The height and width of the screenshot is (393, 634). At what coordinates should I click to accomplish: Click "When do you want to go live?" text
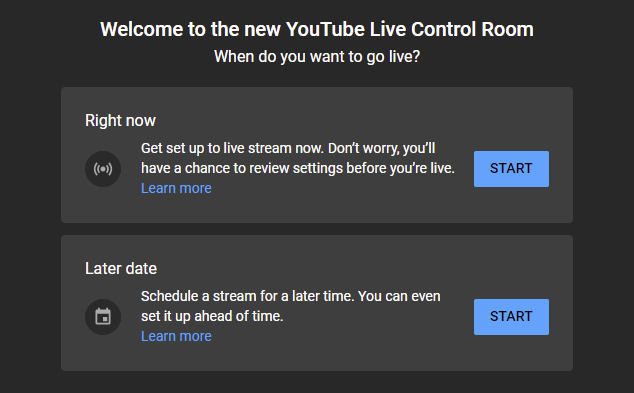point(317,57)
